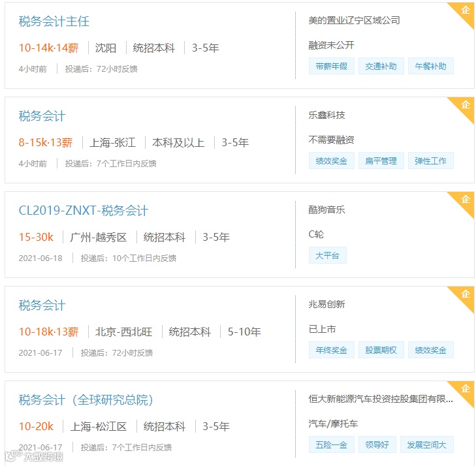Click location text 广州-越秀区
The width and height of the screenshot is (476, 466).
pyautogui.click(x=99, y=238)
